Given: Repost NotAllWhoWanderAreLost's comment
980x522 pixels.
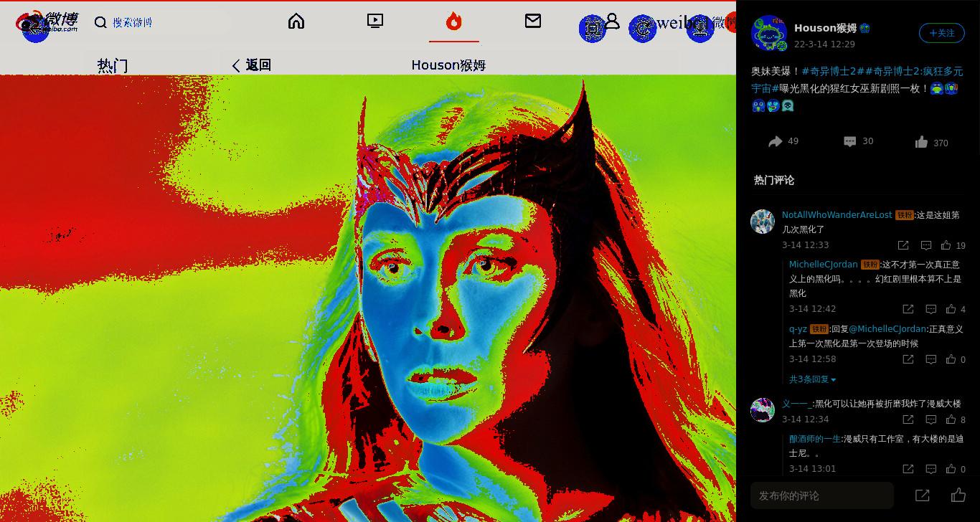Looking at the screenshot, I should [x=903, y=245].
